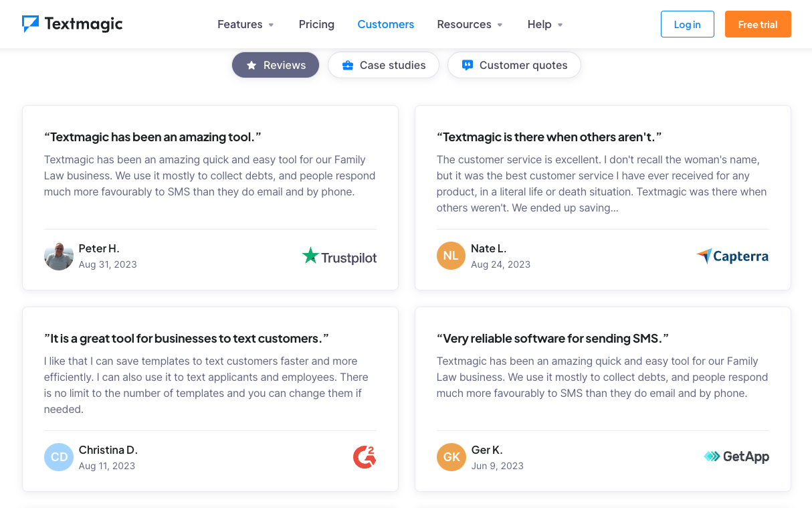This screenshot has width=812, height=508.
Task: Click the star icon inside the Reviews pill
Action: pyautogui.click(x=251, y=65)
